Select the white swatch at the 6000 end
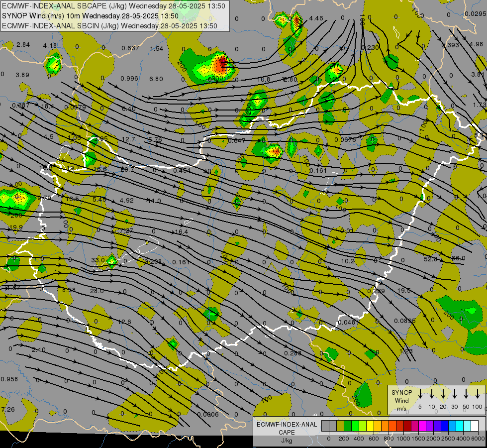The image size is (487, 448). (x=474, y=426)
